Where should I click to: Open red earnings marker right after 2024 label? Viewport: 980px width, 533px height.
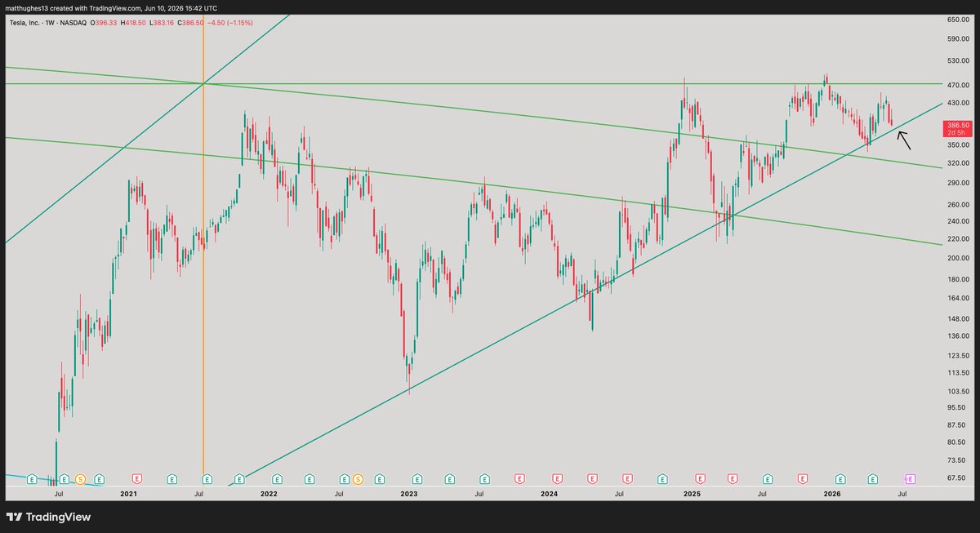pos(558,478)
